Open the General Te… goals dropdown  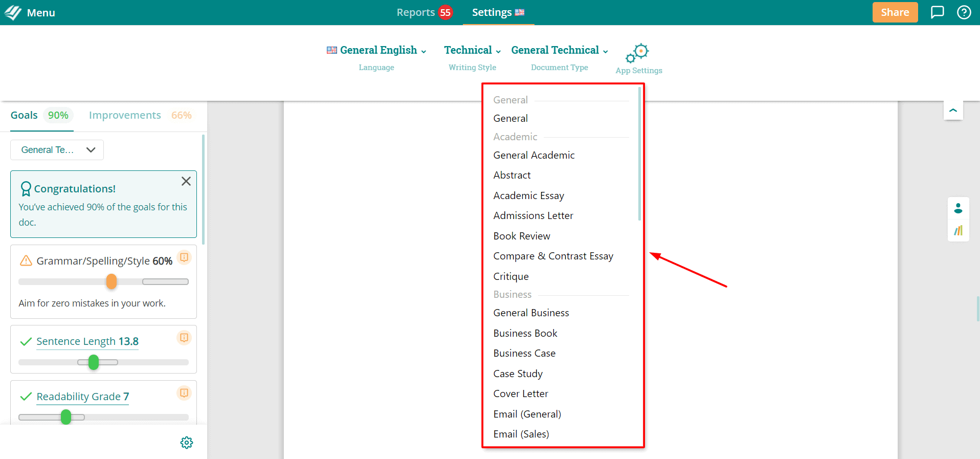(57, 150)
